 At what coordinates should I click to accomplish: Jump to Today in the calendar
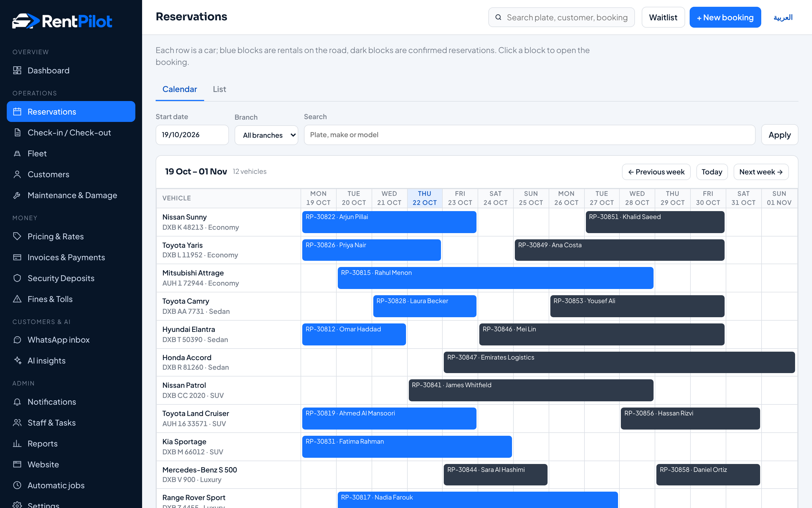coord(712,172)
